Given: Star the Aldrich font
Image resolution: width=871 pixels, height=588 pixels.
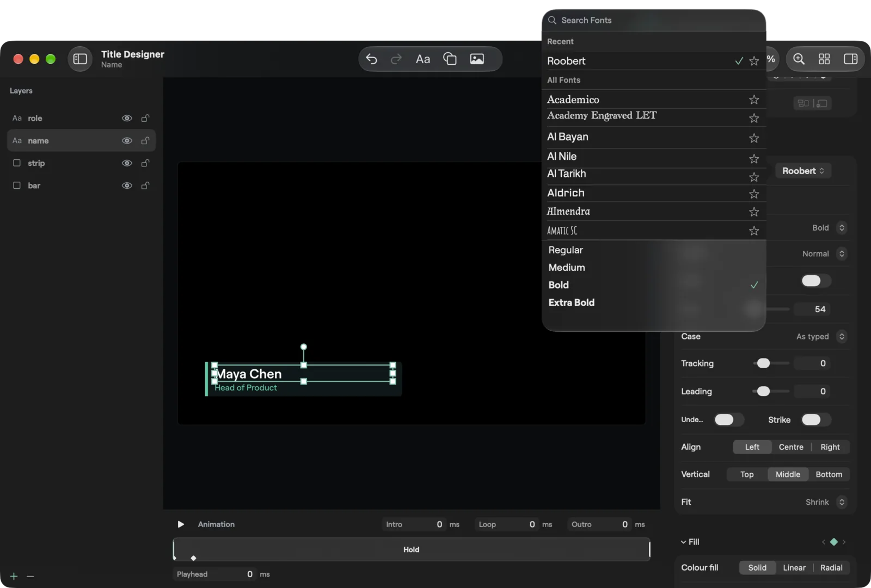Looking at the screenshot, I should pos(754,194).
